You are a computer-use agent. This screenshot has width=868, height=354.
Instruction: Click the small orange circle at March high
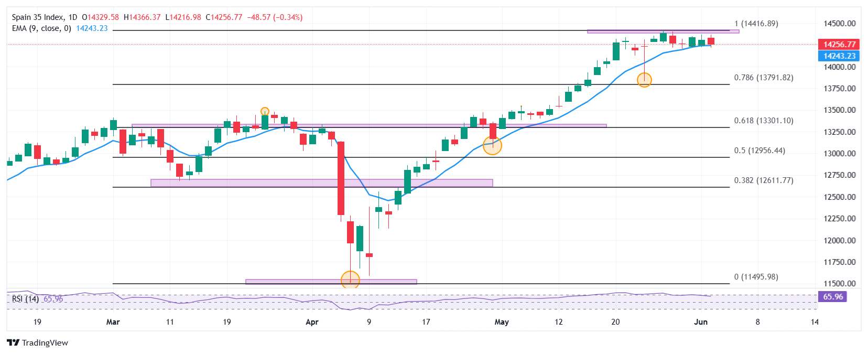pyautogui.click(x=265, y=111)
